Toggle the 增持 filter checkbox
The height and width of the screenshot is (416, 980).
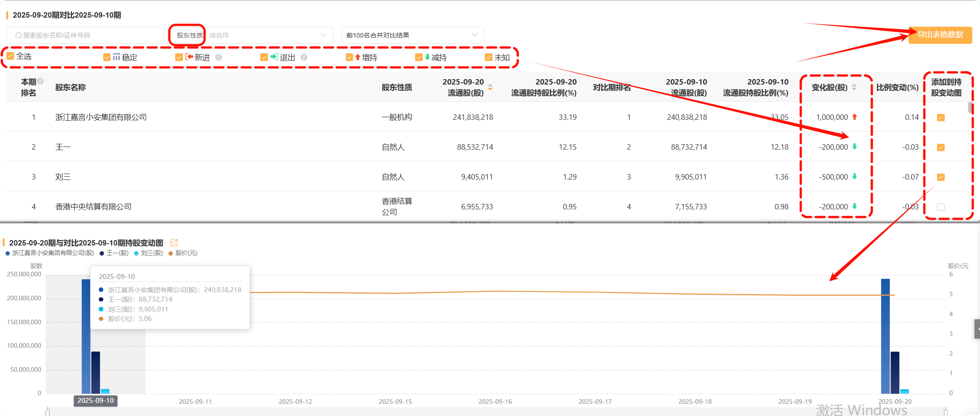pyautogui.click(x=349, y=57)
